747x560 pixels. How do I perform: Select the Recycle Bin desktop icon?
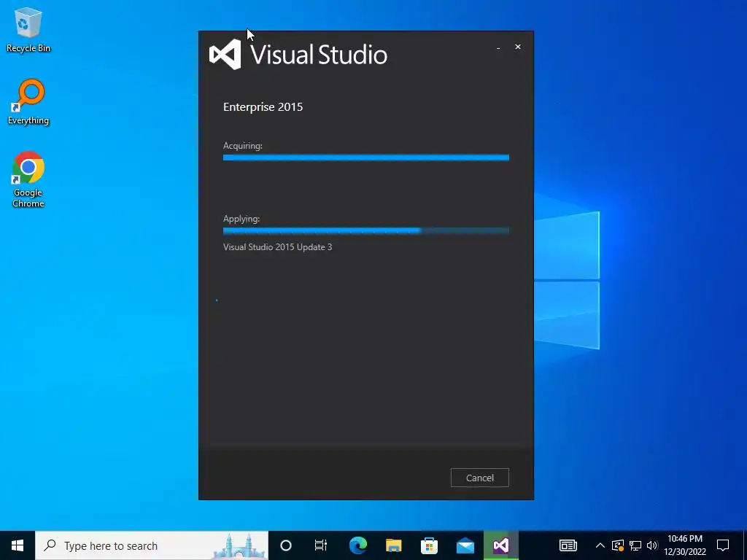[x=28, y=31]
